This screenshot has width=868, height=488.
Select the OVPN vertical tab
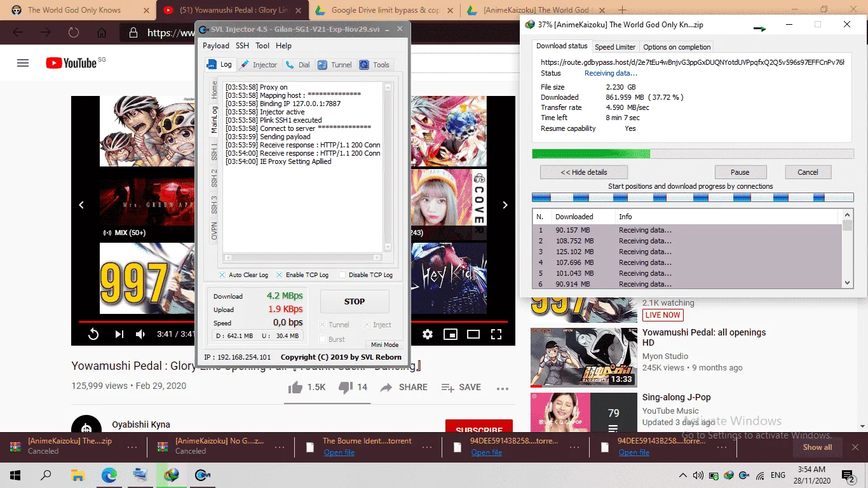point(214,231)
